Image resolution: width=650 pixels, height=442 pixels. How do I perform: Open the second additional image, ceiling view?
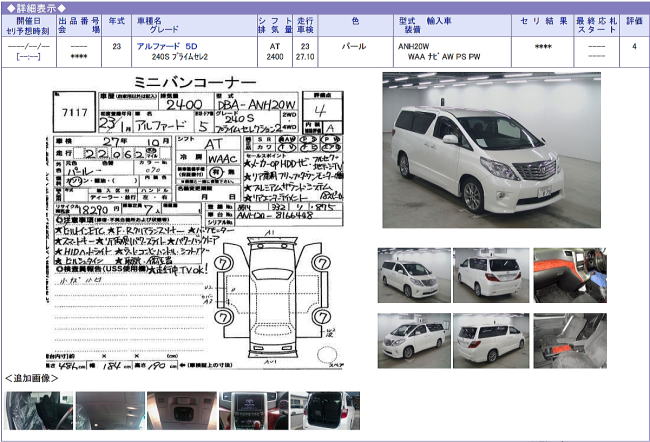(x=110, y=410)
